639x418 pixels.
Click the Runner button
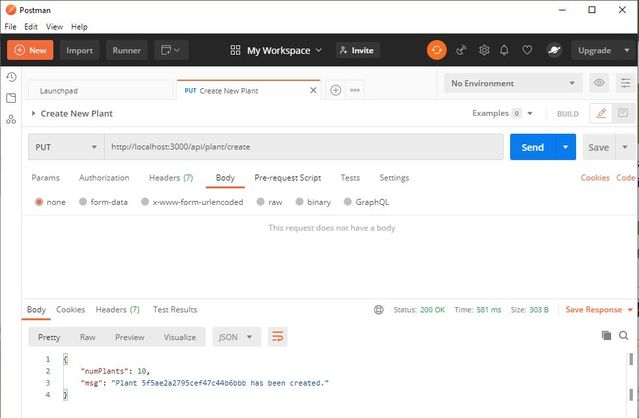(x=127, y=50)
